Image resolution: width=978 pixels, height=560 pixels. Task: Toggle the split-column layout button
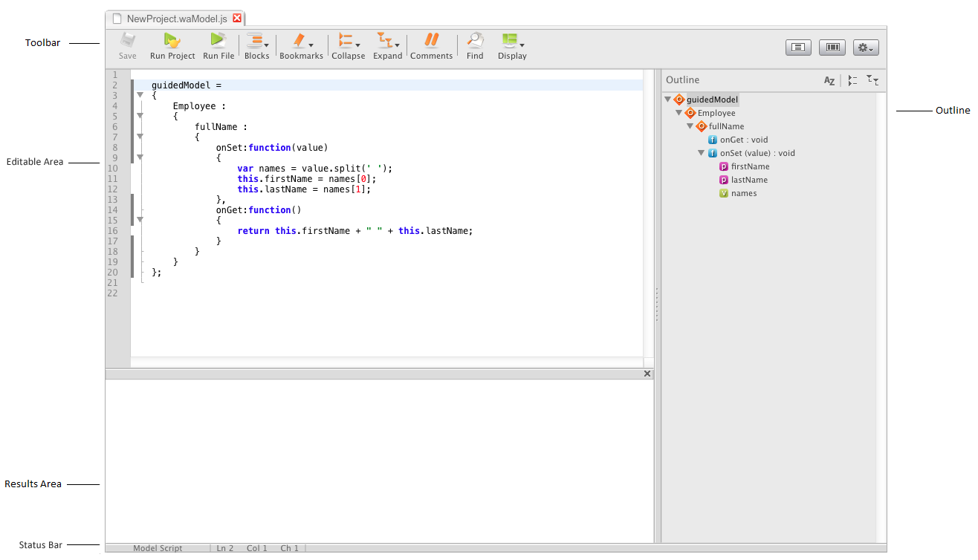(x=832, y=48)
